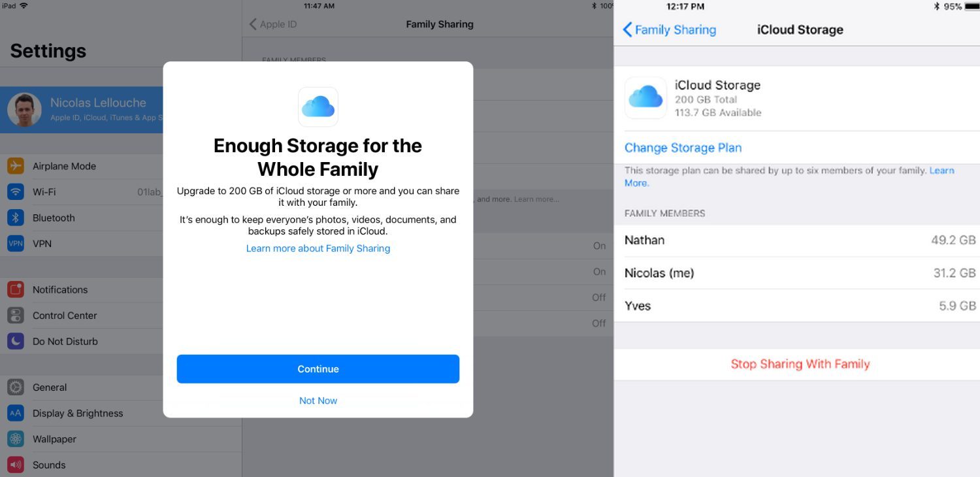Go back using the Family Sharing chevron
The height and width of the screenshot is (477, 980).
[627, 29]
